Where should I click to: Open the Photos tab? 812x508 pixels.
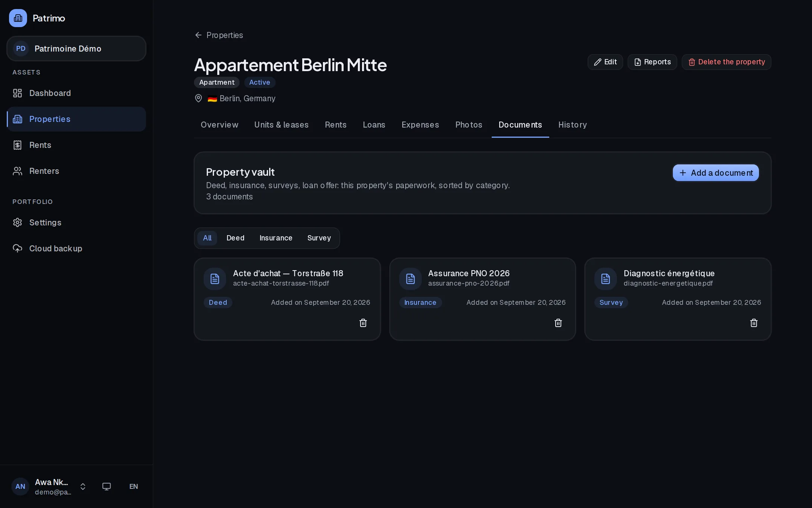pos(469,125)
